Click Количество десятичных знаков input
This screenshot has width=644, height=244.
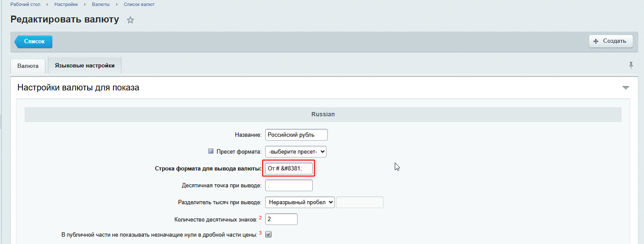coord(281,219)
